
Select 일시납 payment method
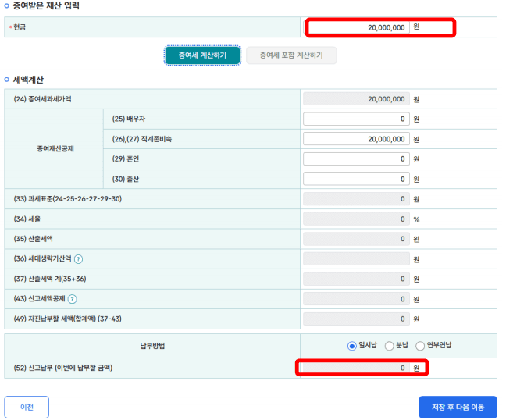[x=351, y=346]
